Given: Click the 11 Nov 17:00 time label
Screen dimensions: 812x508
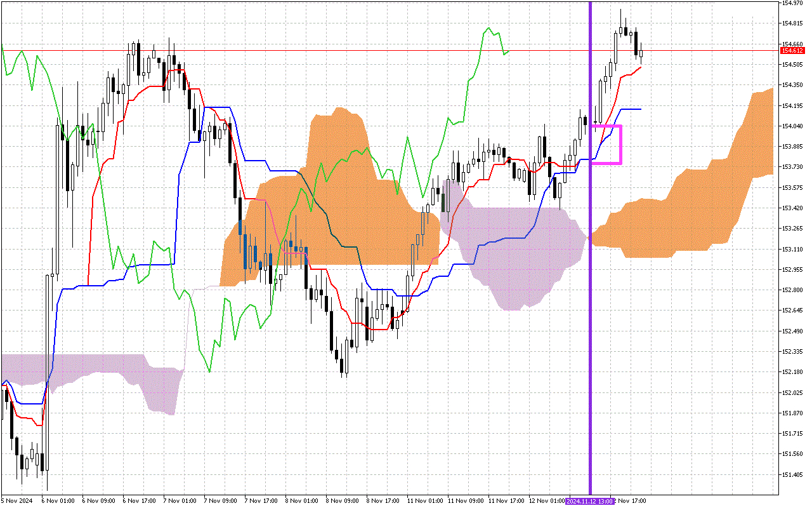Looking at the screenshot, I should 505,501.
